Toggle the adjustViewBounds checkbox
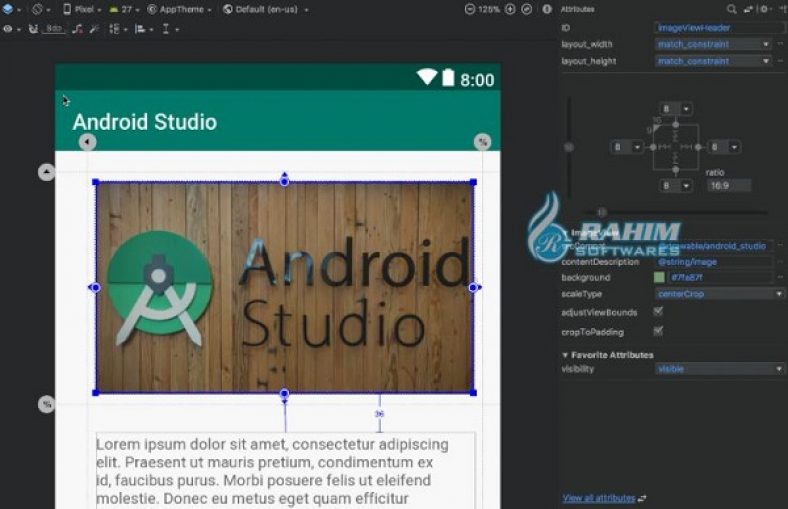Screen dimensions: 788x509 [658, 312]
